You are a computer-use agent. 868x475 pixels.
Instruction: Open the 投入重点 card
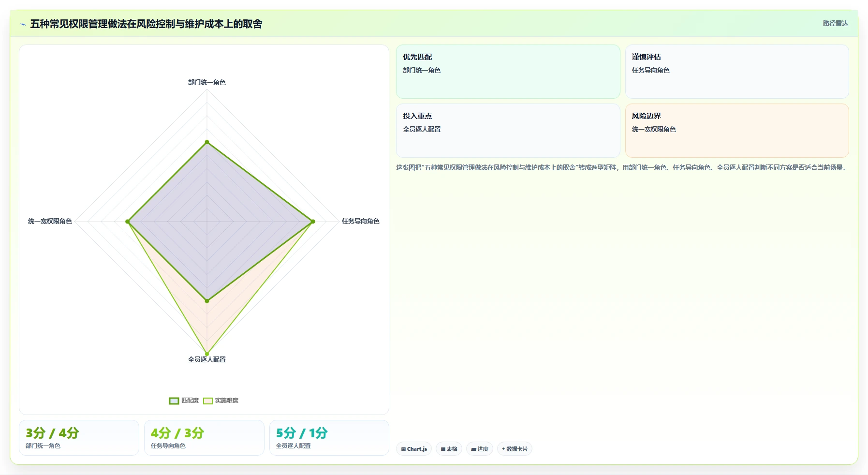point(508,131)
